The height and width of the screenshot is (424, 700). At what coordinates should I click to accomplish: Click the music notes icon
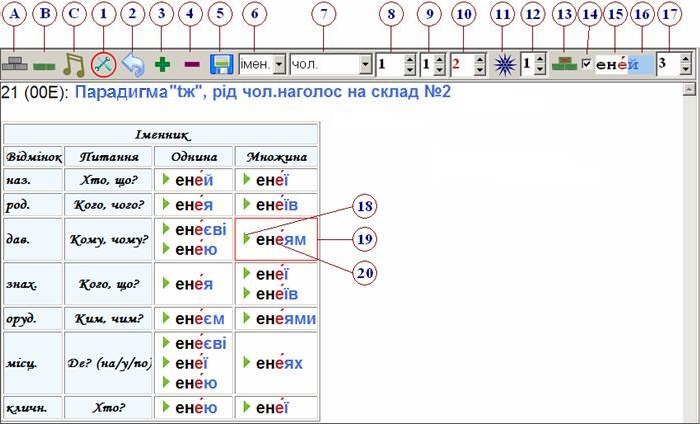pos(74,65)
